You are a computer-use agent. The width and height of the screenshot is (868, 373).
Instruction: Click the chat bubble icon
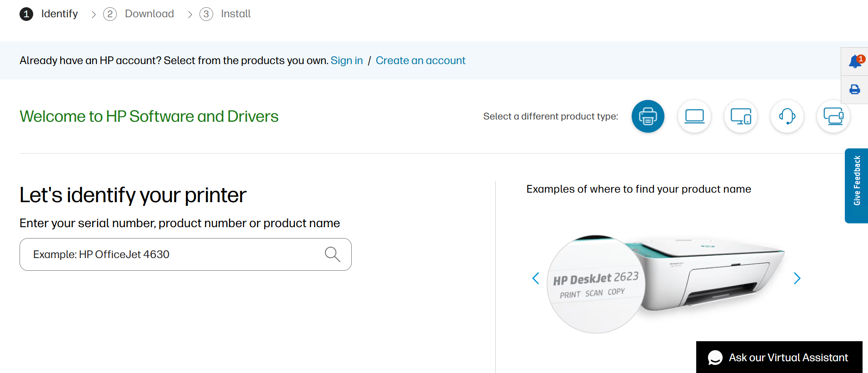pos(715,358)
